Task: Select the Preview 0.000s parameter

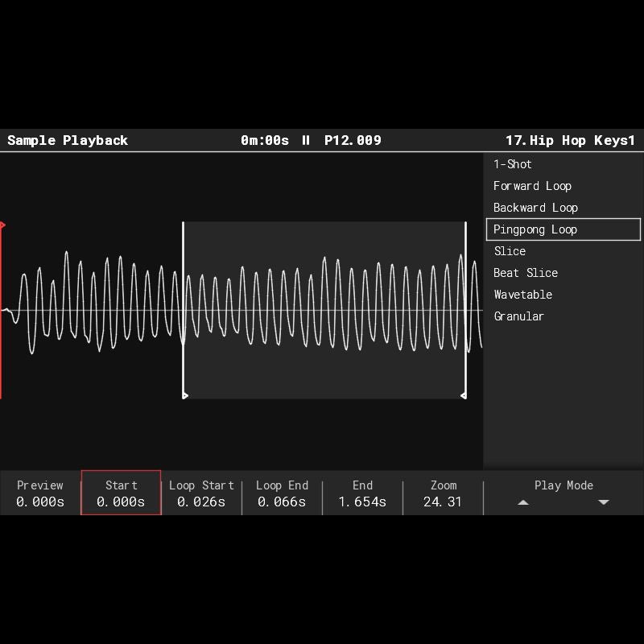Action: [x=40, y=493]
